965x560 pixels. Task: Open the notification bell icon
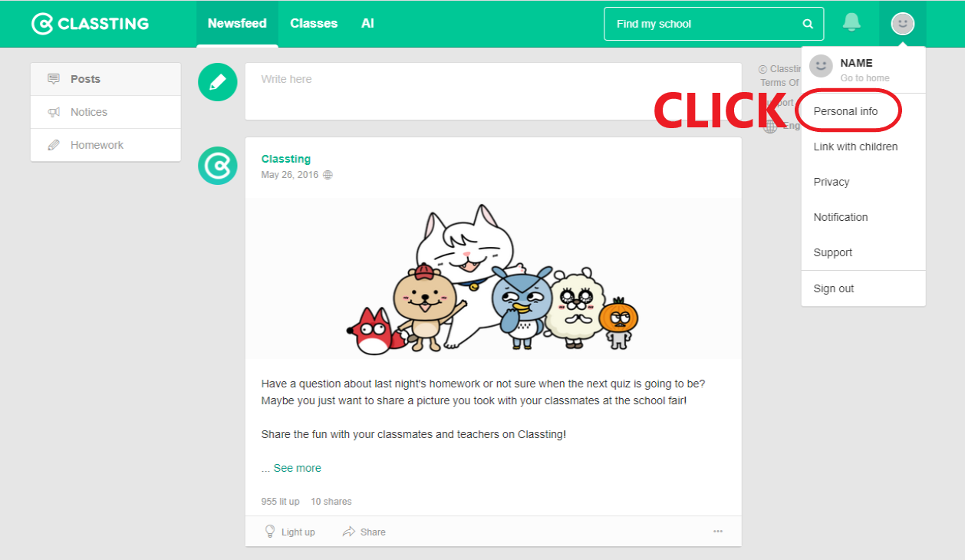pos(851,22)
